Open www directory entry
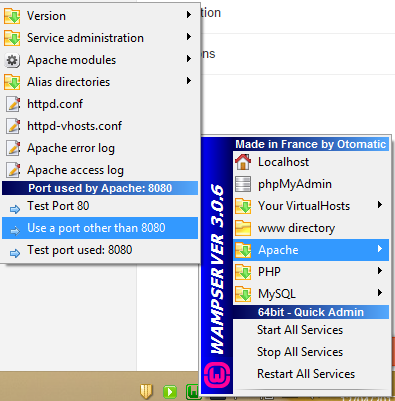Viewport: 395px width, 401px height. [x=311, y=228]
